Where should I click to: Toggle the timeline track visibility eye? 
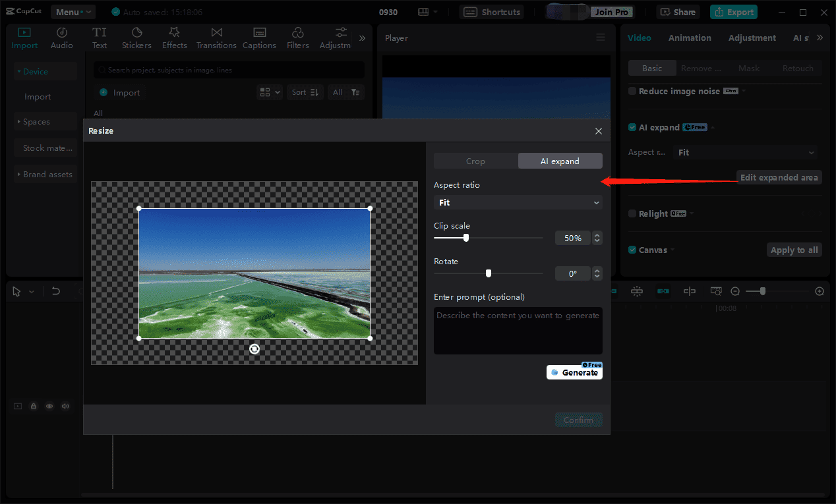coord(49,406)
